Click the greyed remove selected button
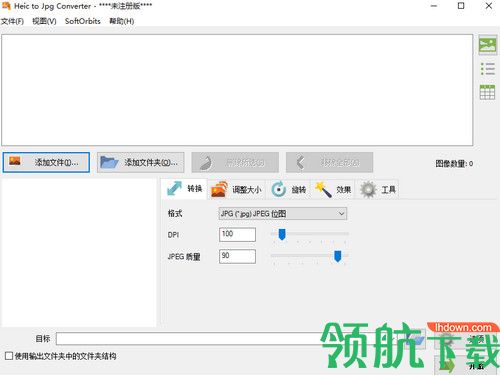Viewport: 500px width, 375px height. (235, 162)
